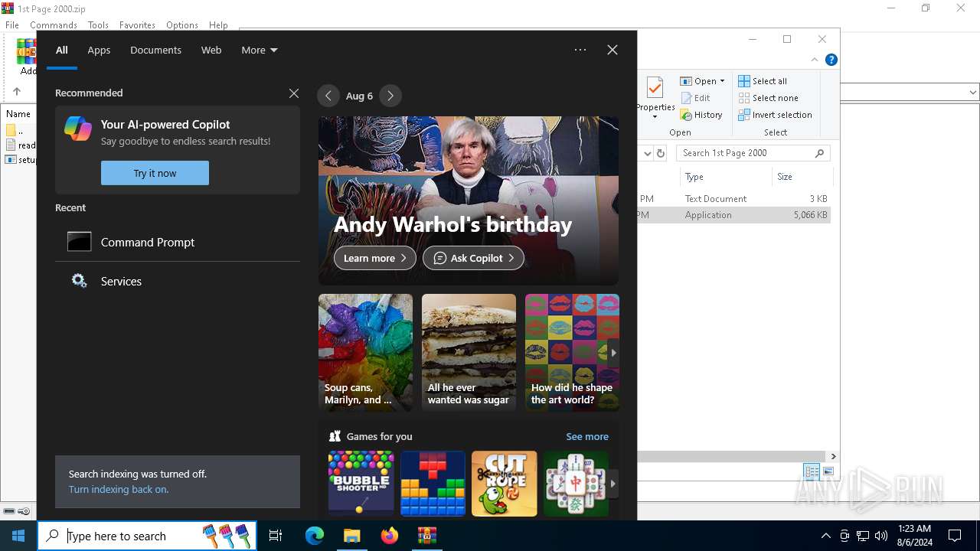Click the Try it now Copilot button
980x551 pixels.
pos(155,173)
